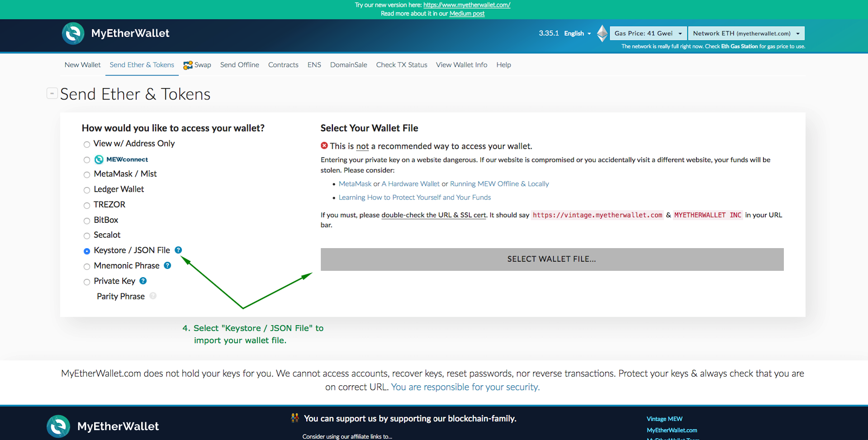The width and height of the screenshot is (868, 440).
Task: Open the Vintage MEW footer link
Action: point(664,419)
